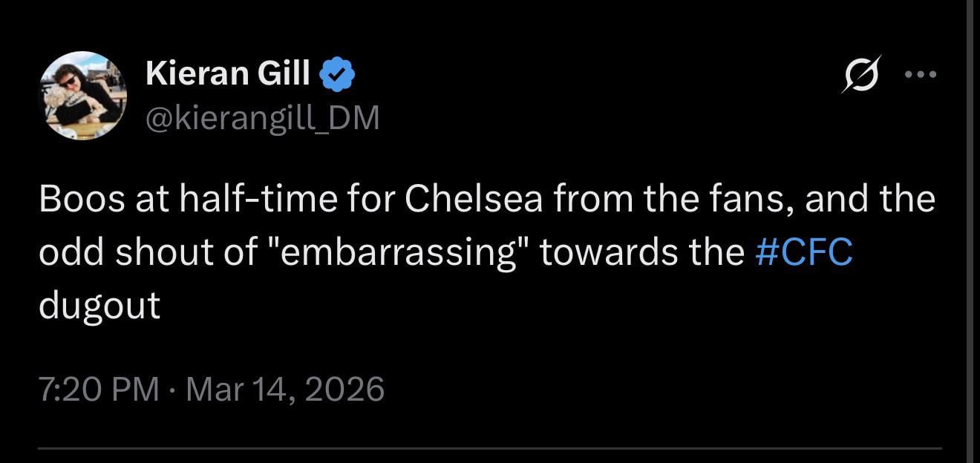Image resolution: width=980 pixels, height=463 pixels.
Task: Click the word "dugout" in the tweet
Action: (x=99, y=306)
